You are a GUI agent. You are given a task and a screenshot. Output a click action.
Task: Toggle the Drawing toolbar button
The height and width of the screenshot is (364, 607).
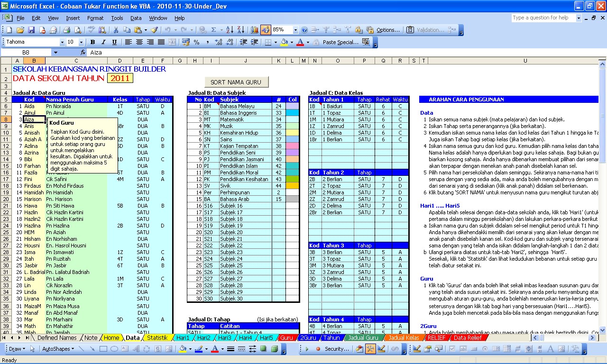coord(266,30)
